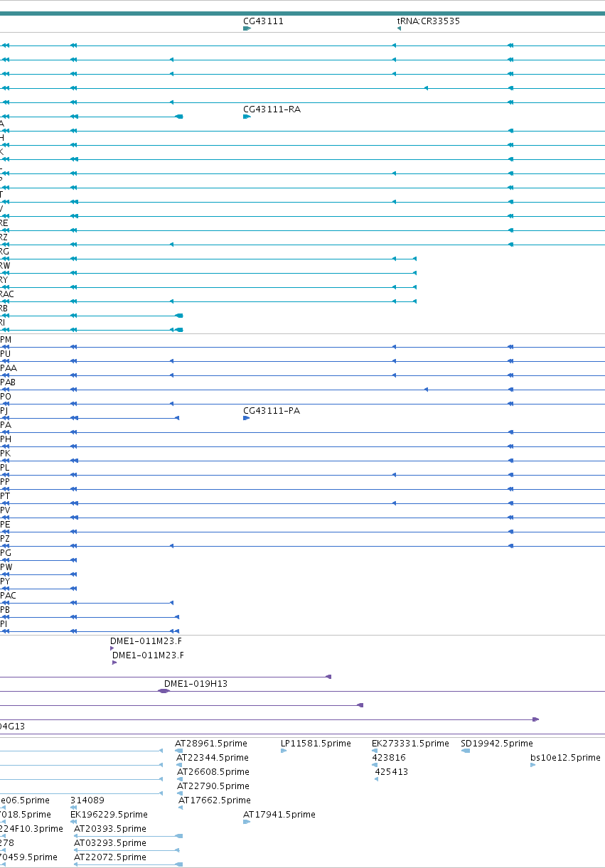Click the AT28961.5prime EST label
The width and height of the screenshot is (605, 868).
click(211, 744)
